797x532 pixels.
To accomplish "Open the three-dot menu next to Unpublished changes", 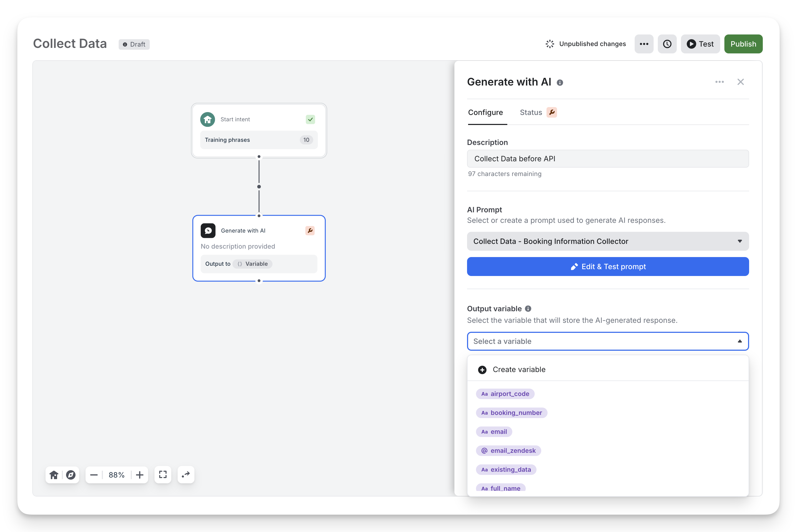I will coord(644,44).
